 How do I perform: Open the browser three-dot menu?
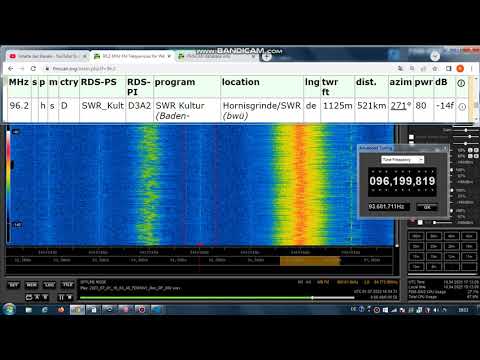click(x=472, y=69)
